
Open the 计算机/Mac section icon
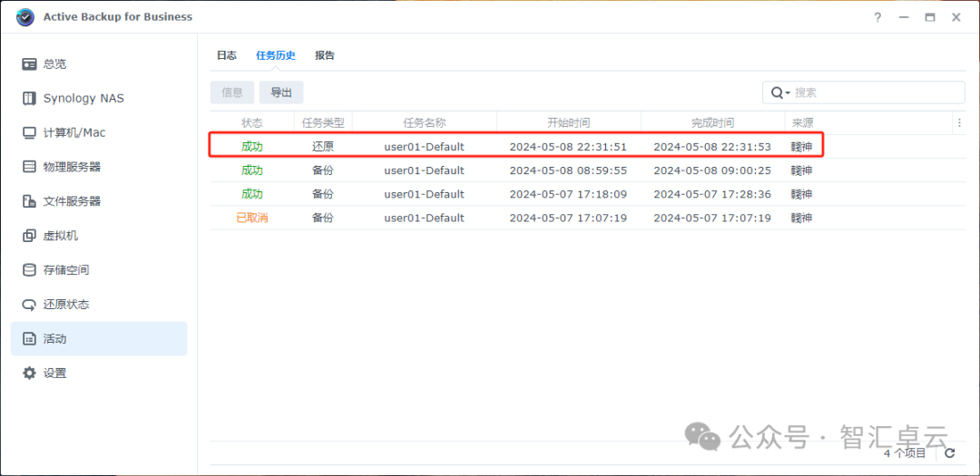tap(29, 132)
